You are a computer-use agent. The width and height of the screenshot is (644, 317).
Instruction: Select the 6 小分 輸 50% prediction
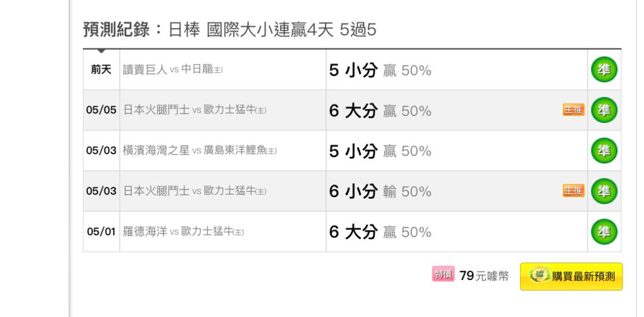click(x=380, y=192)
